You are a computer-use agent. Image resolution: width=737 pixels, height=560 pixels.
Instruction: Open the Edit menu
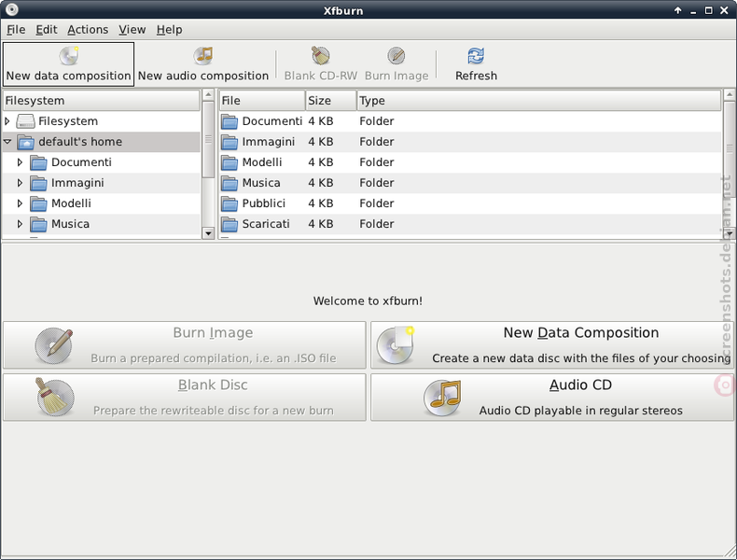tap(47, 30)
